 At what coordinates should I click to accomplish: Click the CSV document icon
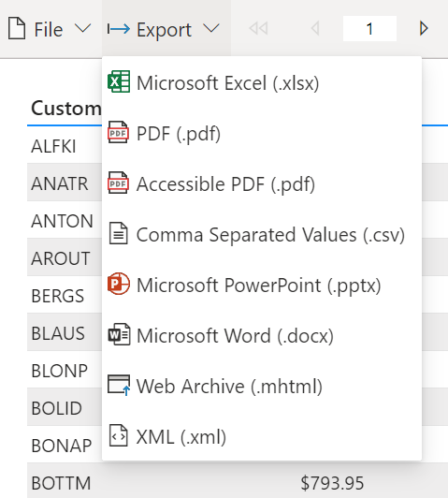tap(119, 233)
